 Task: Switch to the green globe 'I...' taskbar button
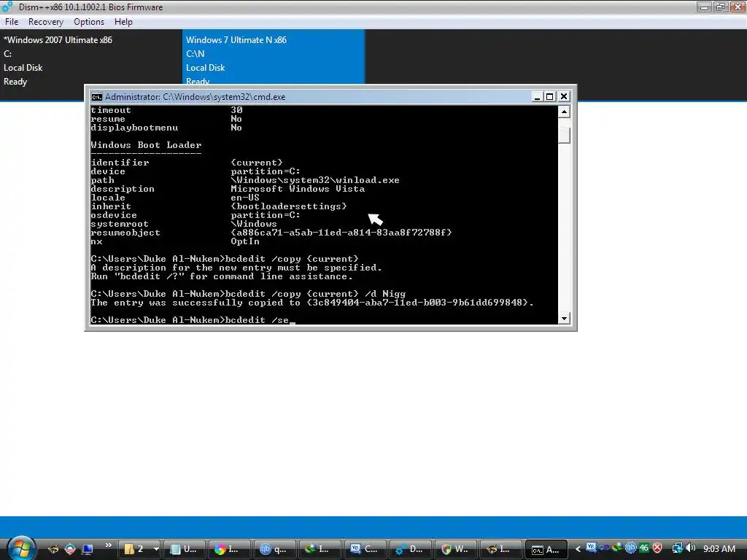pyautogui.click(x=320, y=549)
